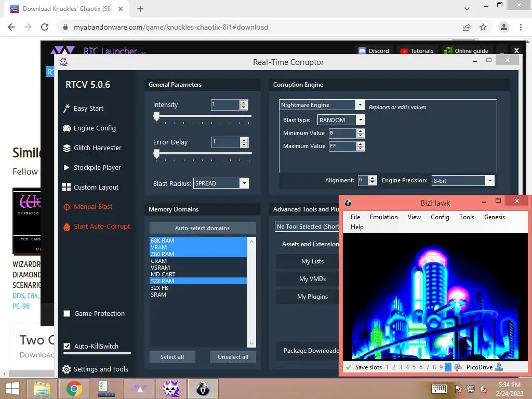Click BizHawk controller icon in status bar
This screenshot has height=399, width=532.
tap(458, 367)
